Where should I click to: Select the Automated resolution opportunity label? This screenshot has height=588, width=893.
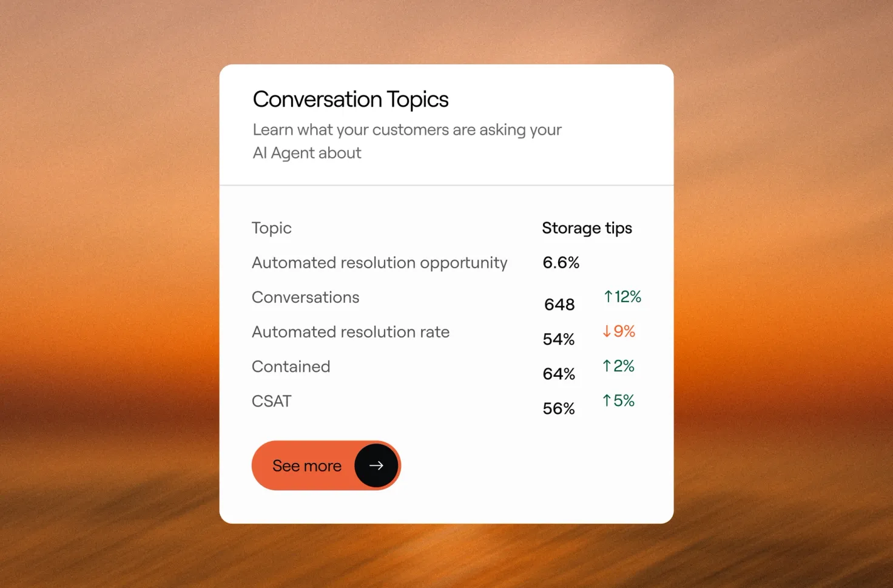coord(380,263)
